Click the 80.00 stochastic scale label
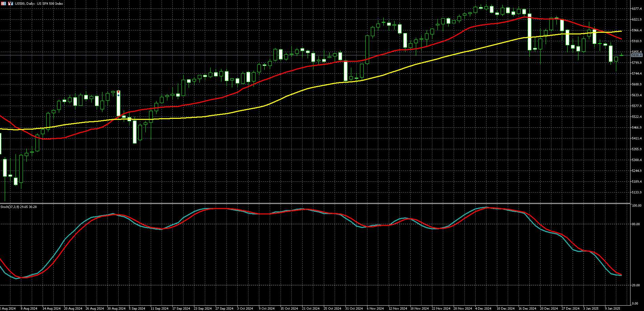Screen dimensions: 644x311 click(x=636, y=224)
